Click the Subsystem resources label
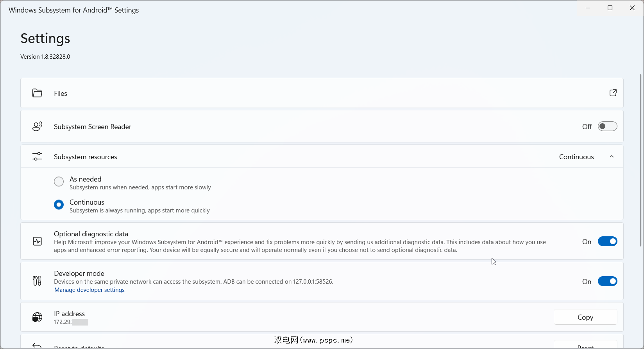The width and height of the screenshot is (644, 349). coord(86,157)
